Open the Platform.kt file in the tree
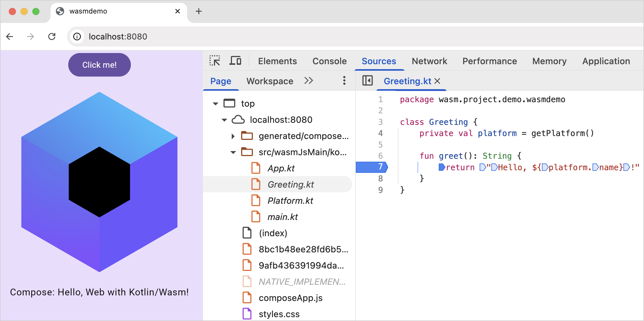The width and height of the screenshot is (644, 321). tap(290, 201)
